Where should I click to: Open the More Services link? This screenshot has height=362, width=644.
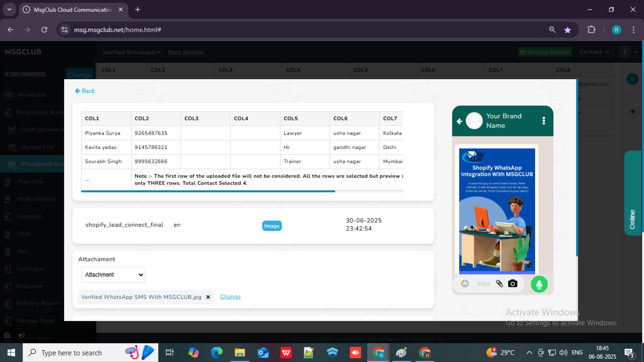[x=186, y=52]
